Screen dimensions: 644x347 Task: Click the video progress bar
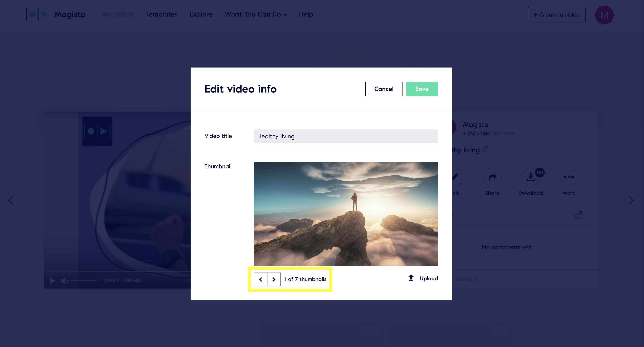point(120,272)
